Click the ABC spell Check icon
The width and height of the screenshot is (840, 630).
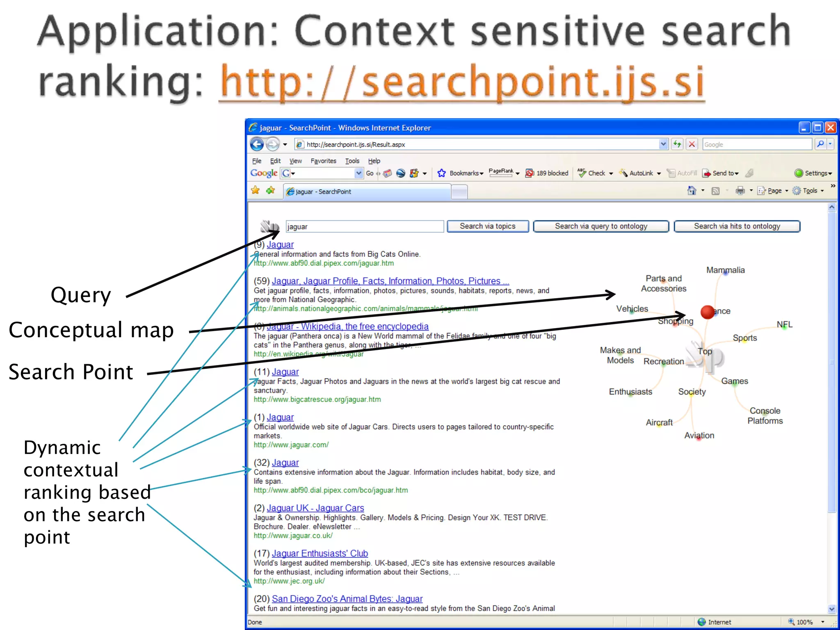pos(582,173)
